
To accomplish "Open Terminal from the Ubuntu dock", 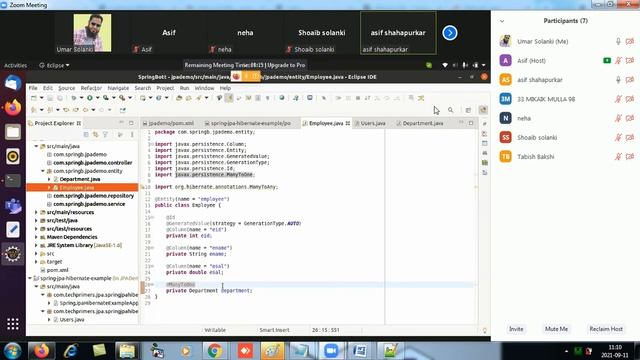I will (x=13, y=180).
